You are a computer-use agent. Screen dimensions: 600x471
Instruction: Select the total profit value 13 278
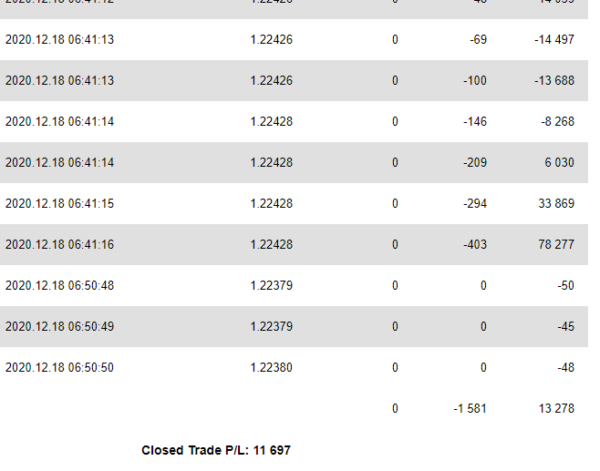556,409
